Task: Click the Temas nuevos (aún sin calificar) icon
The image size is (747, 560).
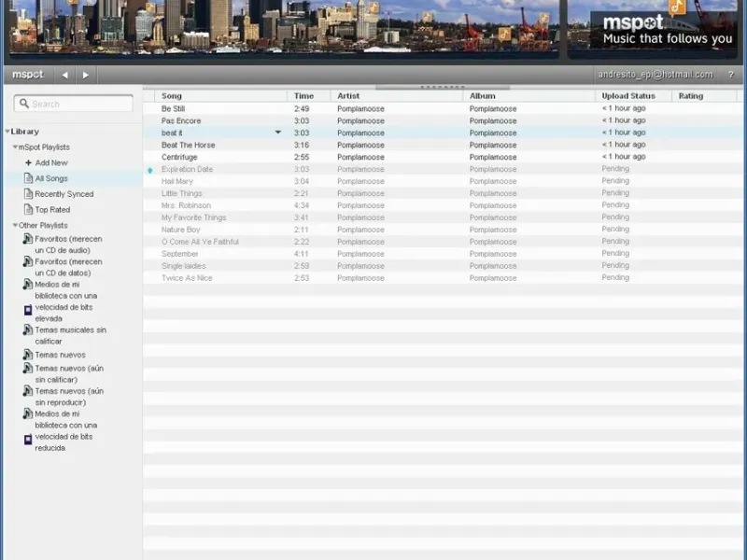Action: click(x=28, y=369)
